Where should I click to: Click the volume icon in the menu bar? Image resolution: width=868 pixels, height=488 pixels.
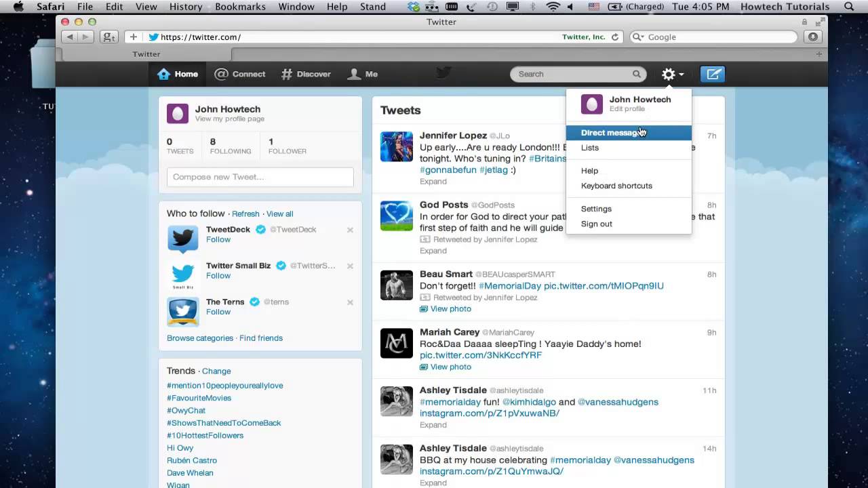click(570, 7)
